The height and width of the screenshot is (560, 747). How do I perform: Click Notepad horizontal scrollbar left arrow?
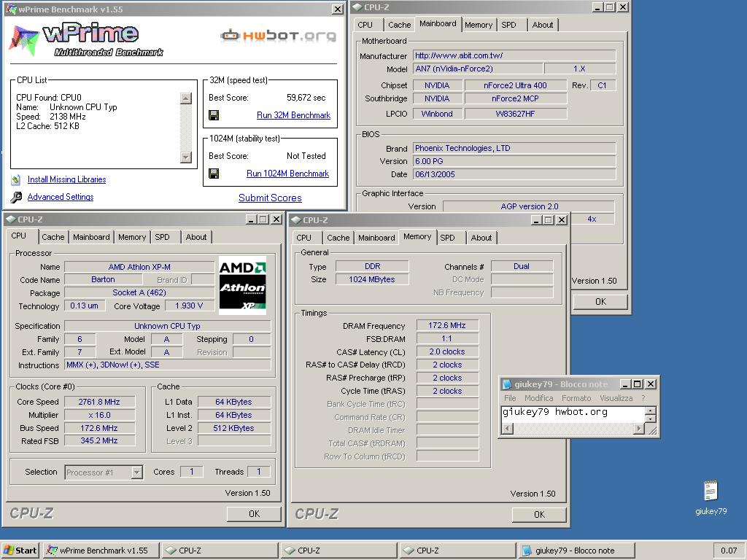click(508, 429)
